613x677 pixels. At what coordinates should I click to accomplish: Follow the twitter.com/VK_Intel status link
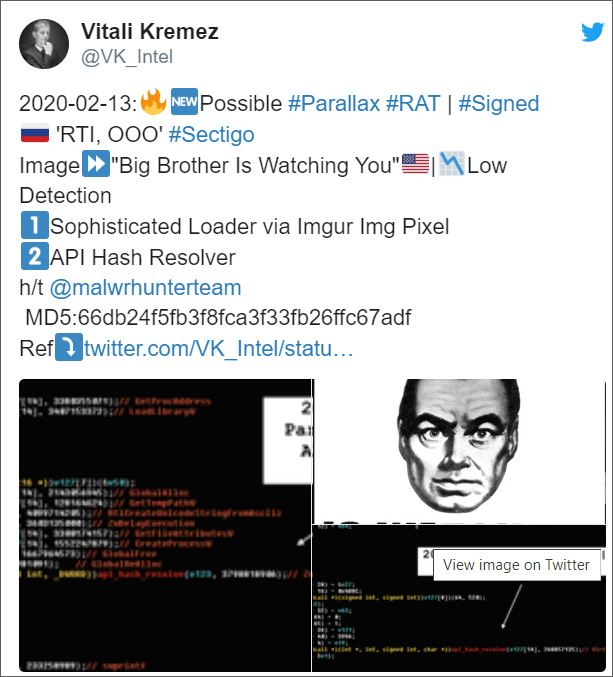tap(219, 348)
